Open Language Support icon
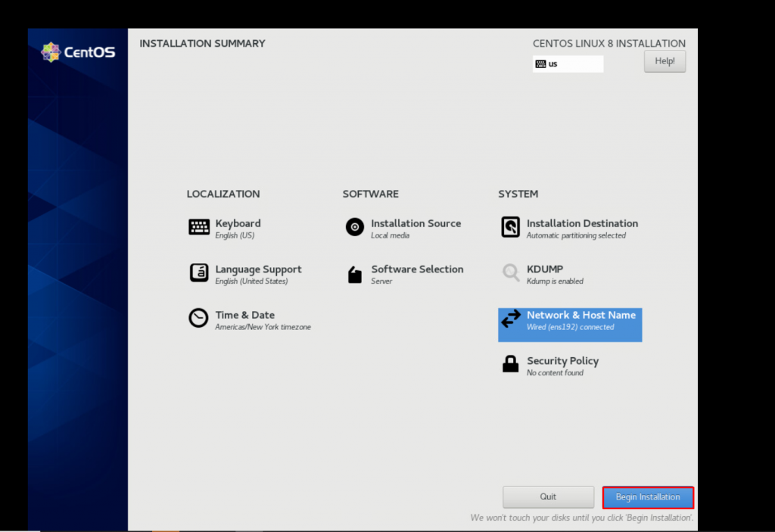The height and width of the screenshot is (532, 775). pyautogui.click(x=199, y=273)
